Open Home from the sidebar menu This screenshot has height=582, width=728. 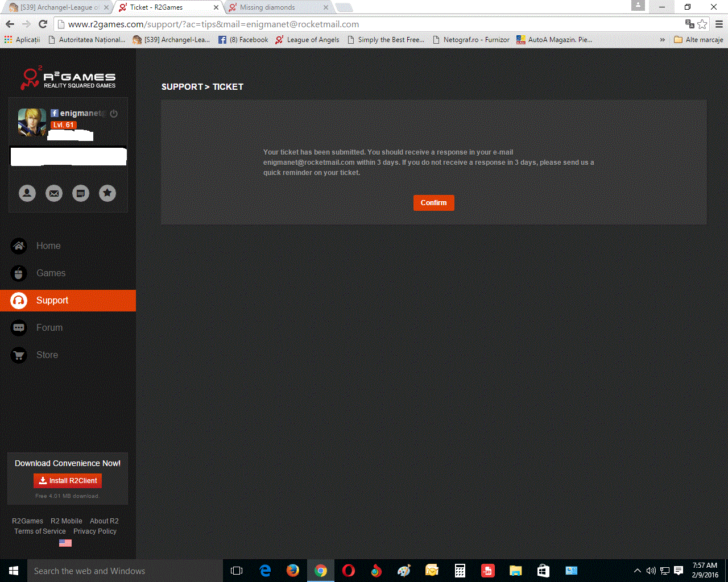click(48, 246)
